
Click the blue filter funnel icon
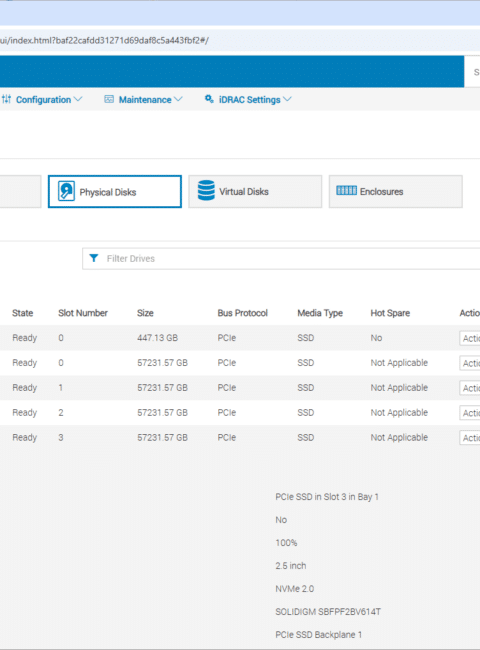[x=94, y=258]
